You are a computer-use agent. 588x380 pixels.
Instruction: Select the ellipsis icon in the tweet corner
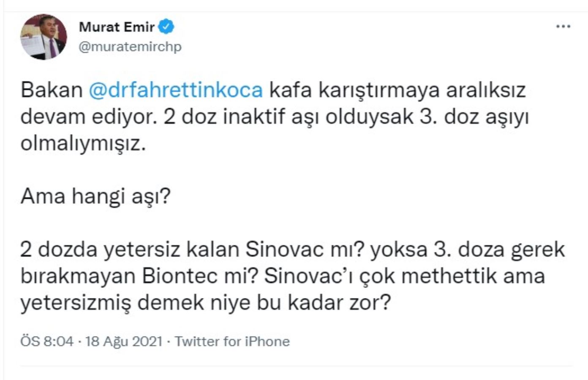[x=563, y=26]
